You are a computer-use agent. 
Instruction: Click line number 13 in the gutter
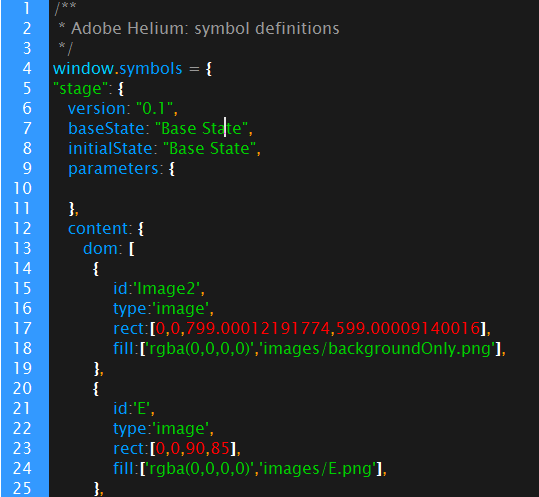click(x=22, y=248)
